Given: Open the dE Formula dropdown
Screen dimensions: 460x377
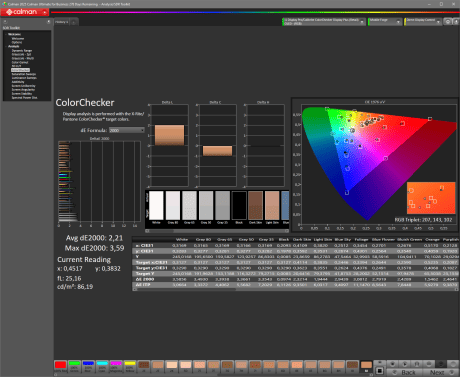Looking at the screenshot, I should [x=126, y=130].
